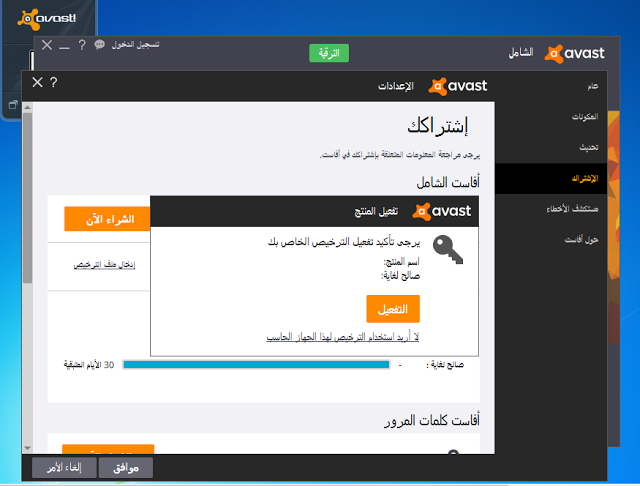The image size is (640, 486).
Task: Click help question mark in main window
Action: point(82,45)
